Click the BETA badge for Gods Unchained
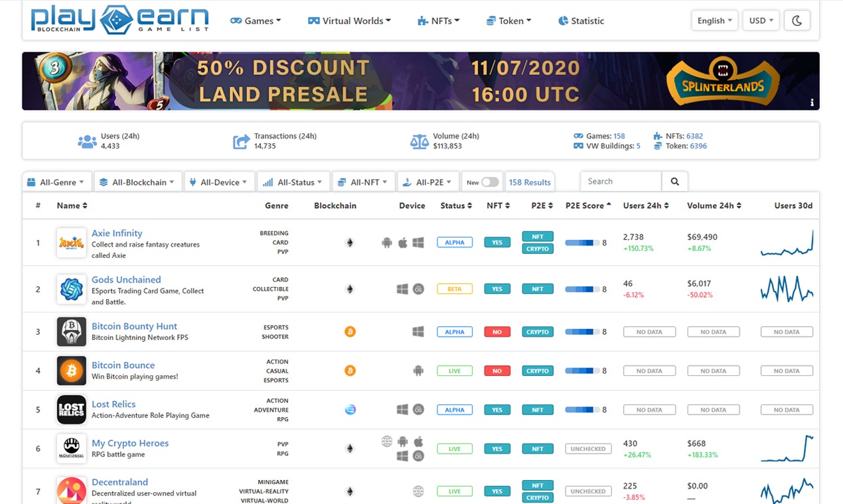Image resolution: width=843 pixels, height=504 pixels. pos(455,289)
